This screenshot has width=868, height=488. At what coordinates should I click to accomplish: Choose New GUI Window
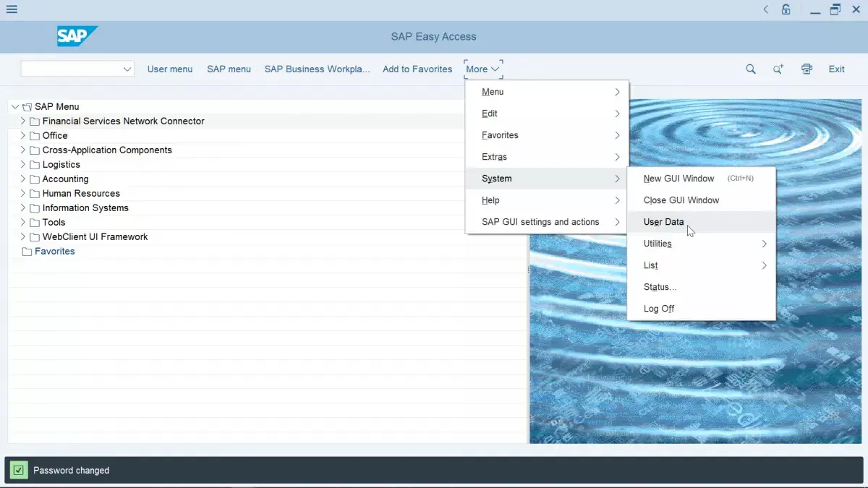[701, 179]
